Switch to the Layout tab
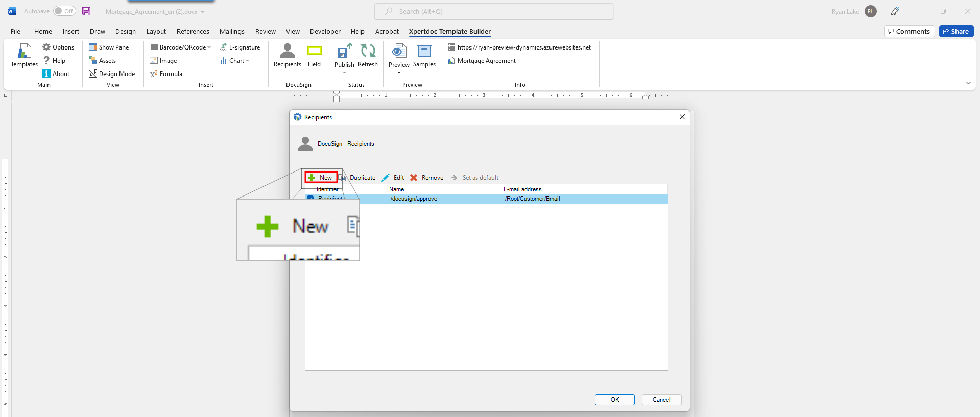The height and width of the screenshot is (417, 980). [x=156, y=31]
